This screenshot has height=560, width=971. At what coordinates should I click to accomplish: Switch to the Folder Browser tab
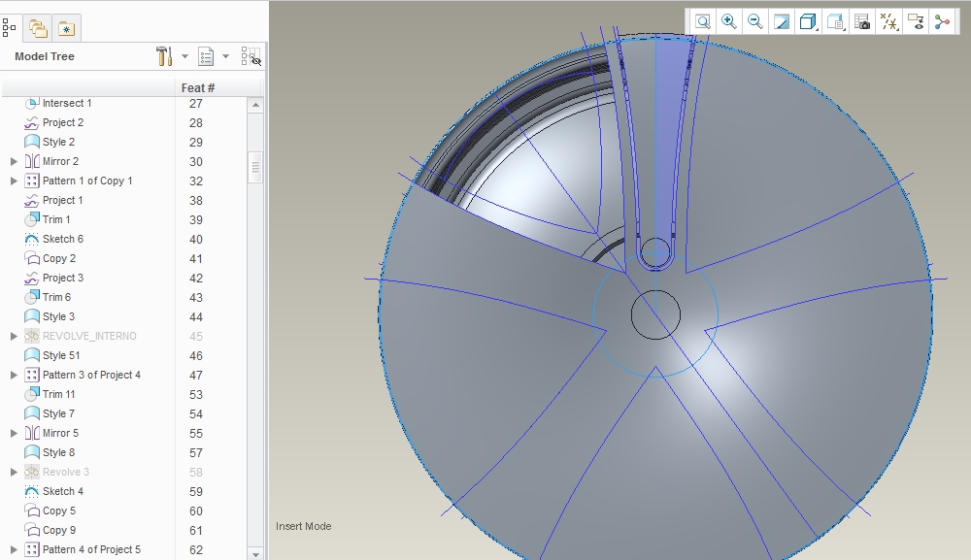[x=39, y=28]
